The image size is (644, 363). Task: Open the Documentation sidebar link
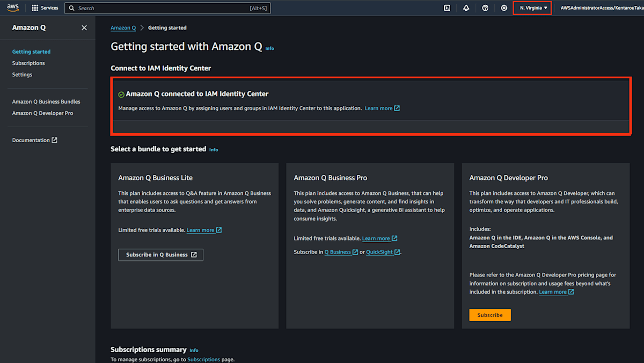35,140
